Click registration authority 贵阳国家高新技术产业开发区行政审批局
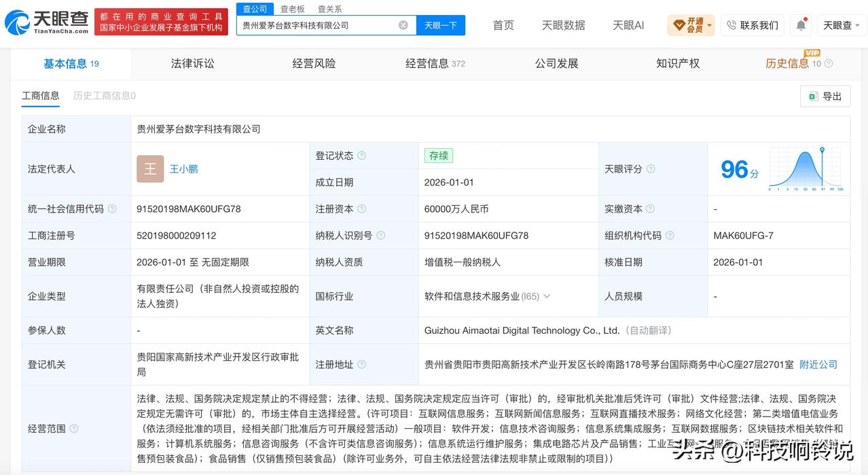This screenshot has width=868, height=475. [x=217, y=364]
